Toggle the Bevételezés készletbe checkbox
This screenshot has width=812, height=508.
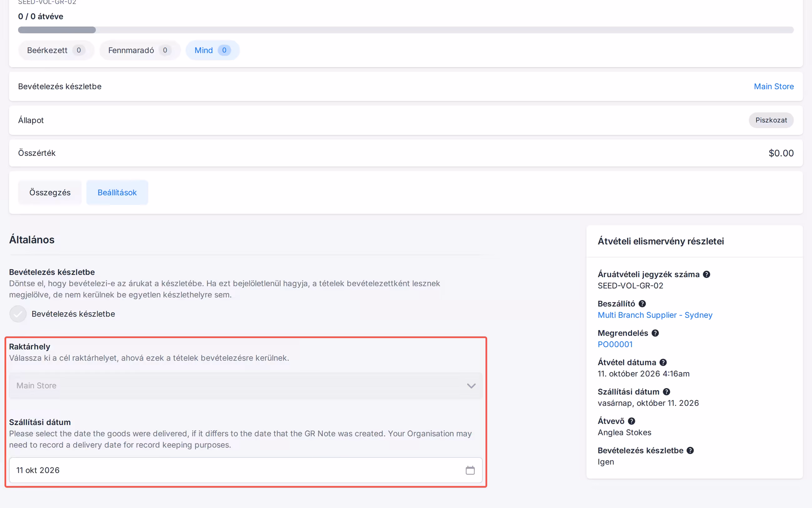[18, 314]
